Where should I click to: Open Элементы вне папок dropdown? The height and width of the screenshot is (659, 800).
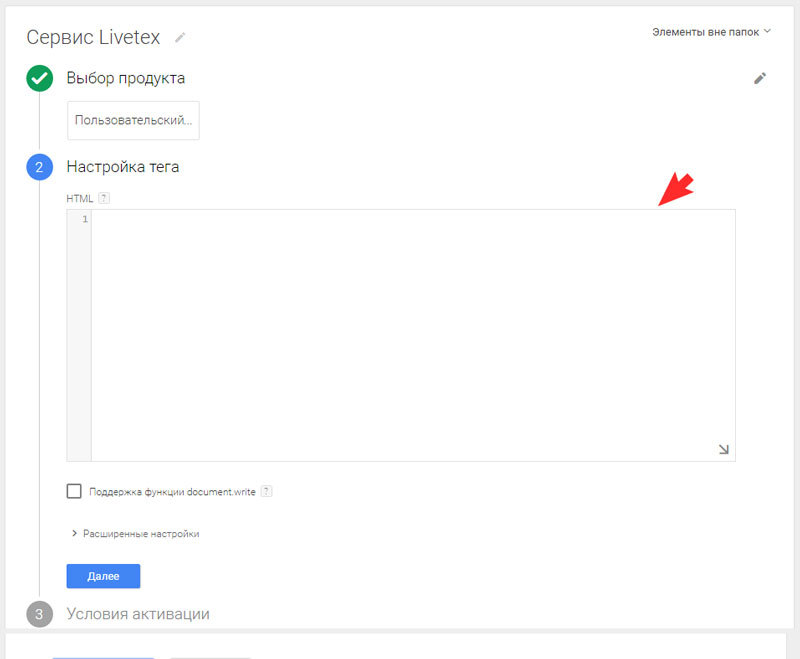[711, 32]
